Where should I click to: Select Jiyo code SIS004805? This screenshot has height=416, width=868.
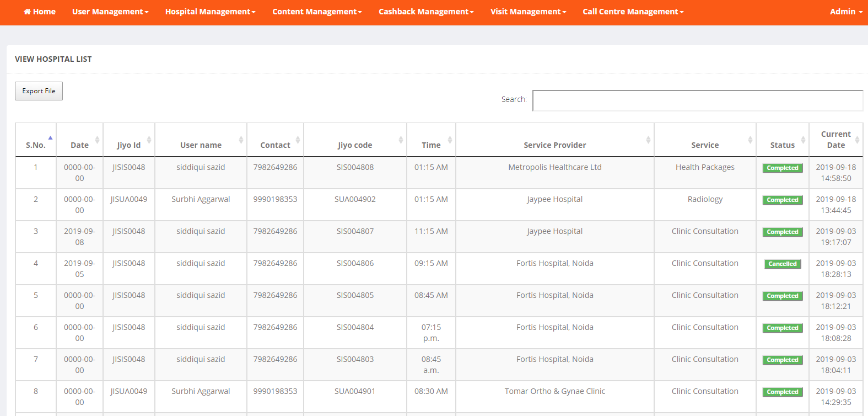point(355,295)
